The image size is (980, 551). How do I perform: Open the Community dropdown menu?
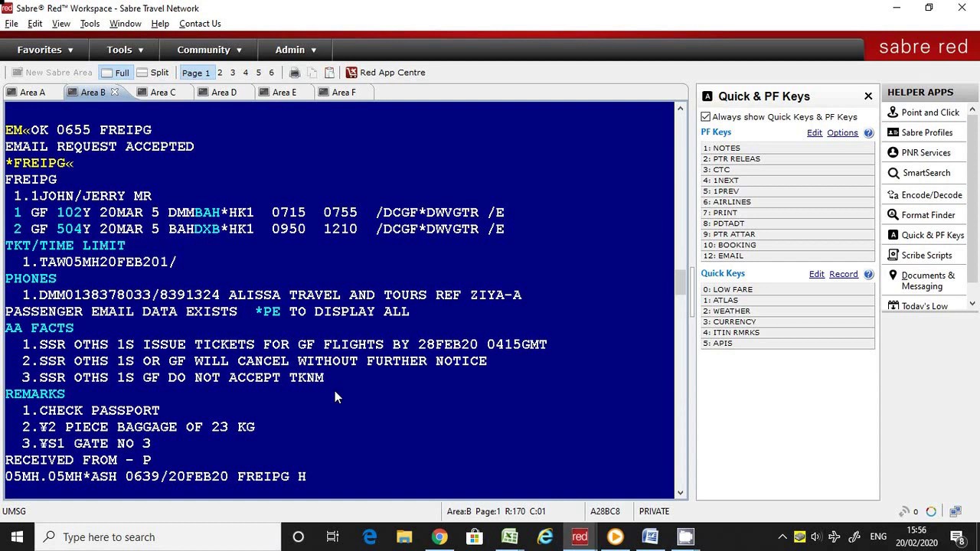coord(210,50)
